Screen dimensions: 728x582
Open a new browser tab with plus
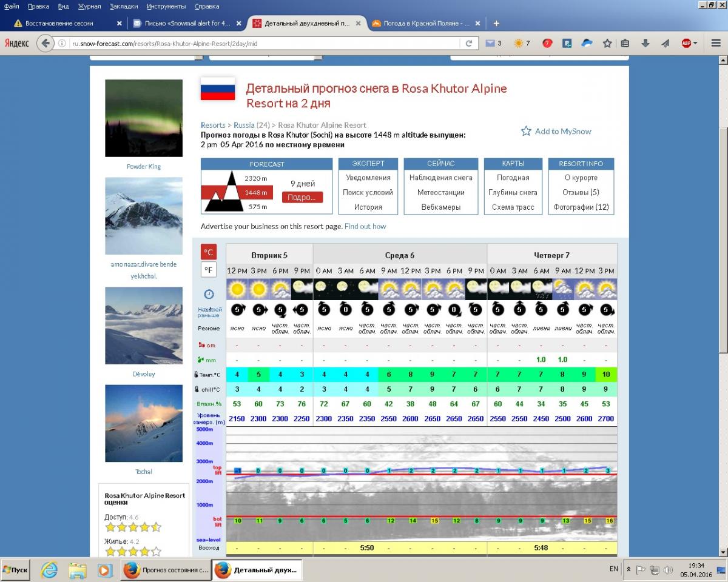tap(496, 23)
